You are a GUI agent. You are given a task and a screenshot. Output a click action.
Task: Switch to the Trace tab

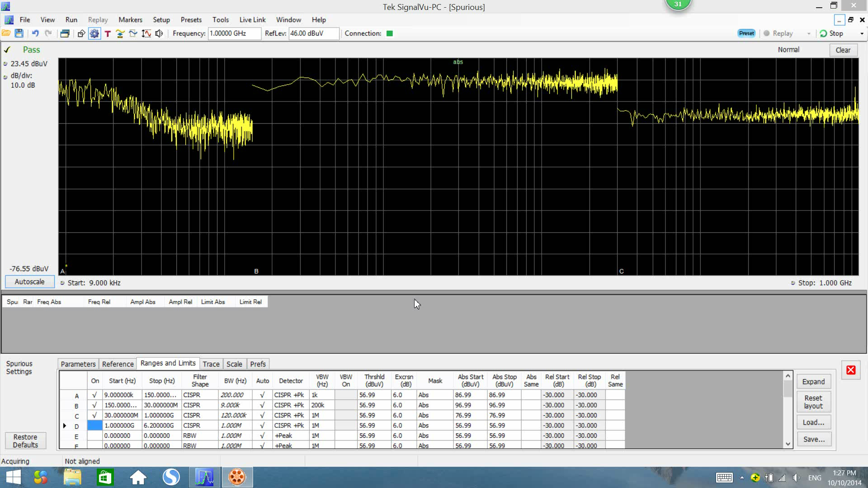pos(211,364)
